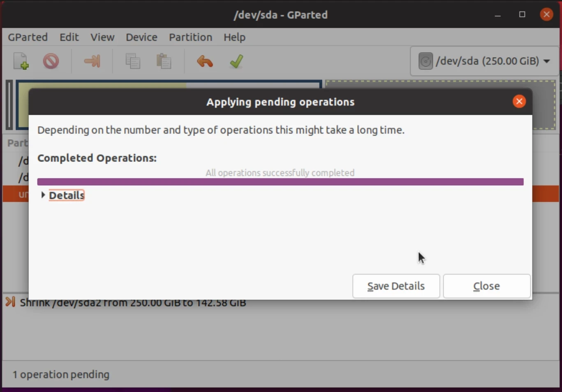Click the New partition toolbar icon
Image resolution: width=562 pixels, height=392 pixels.
(21, 61)
